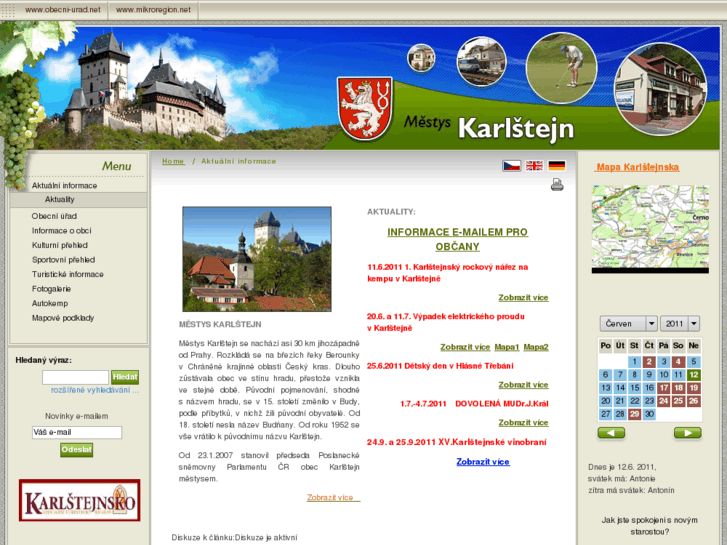The width and height of the screenshot is (727, 545).
Task: Open Sportovní přehled menu item
Action: 63,260
